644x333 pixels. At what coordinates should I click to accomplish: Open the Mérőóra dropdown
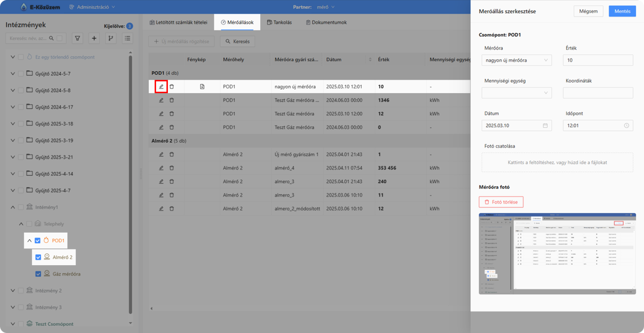(x=516, y=60)
